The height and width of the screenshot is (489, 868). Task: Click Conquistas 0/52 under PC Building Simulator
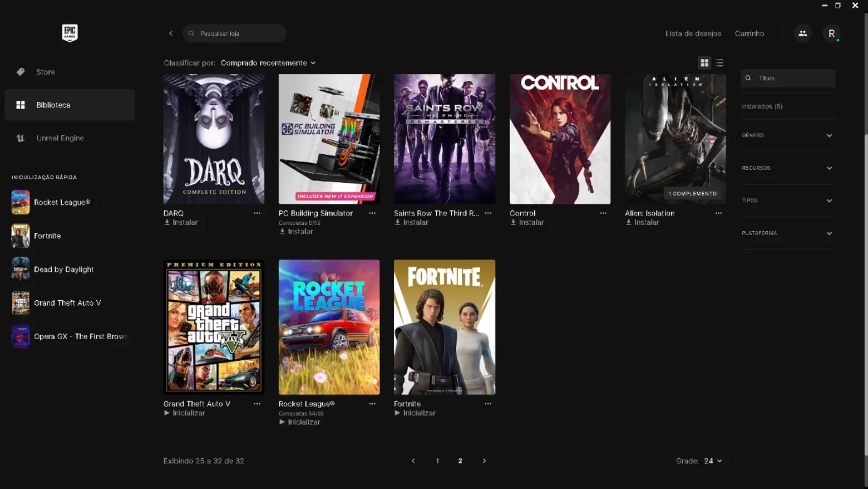point(299,223)
